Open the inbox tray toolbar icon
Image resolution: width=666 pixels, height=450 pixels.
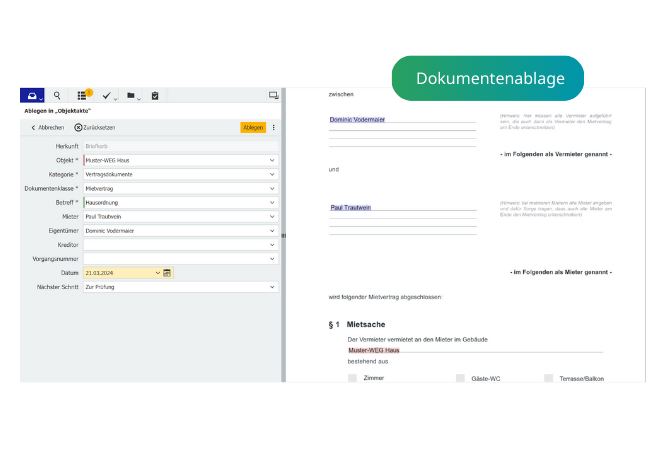pyautogui.click(x=32, y=96)
